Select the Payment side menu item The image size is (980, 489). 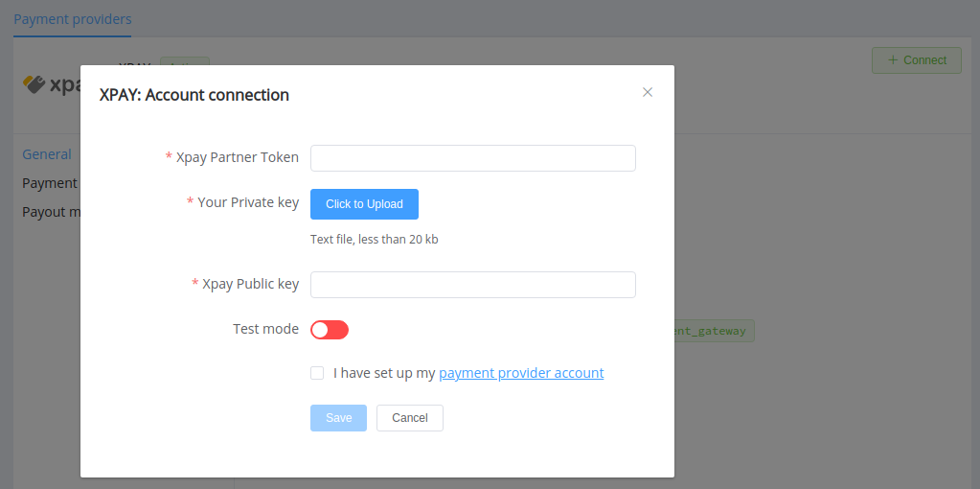point(50,183)
